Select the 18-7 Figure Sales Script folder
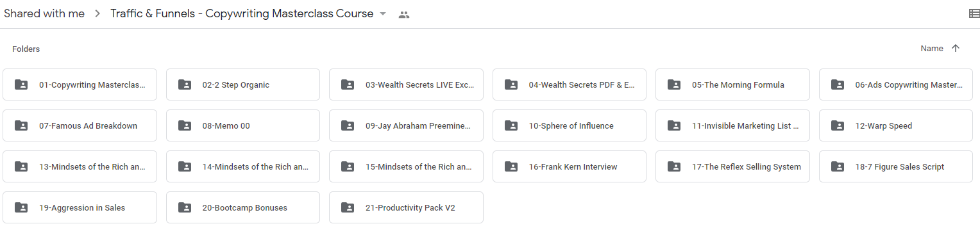This screenshot has height=233, width=980. (896, 166)
